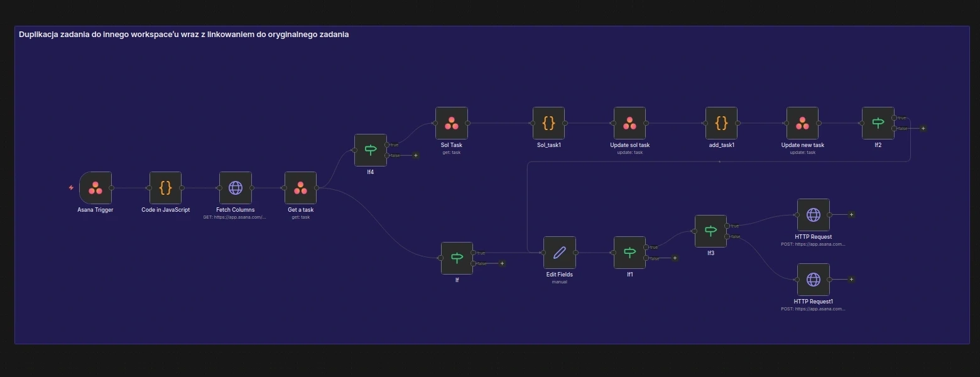
Task: Click the If2 true output connector
Action: pyautogui.click(x=894, y=117)
